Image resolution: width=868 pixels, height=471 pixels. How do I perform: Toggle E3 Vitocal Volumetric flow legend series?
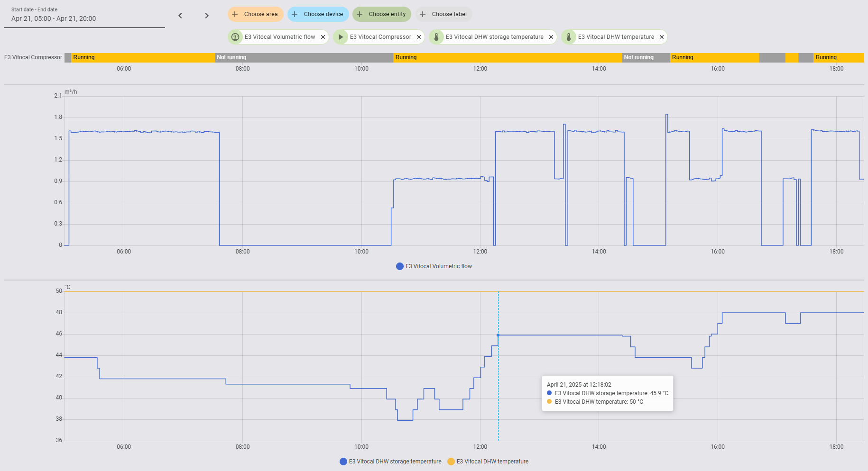(434, 266)
